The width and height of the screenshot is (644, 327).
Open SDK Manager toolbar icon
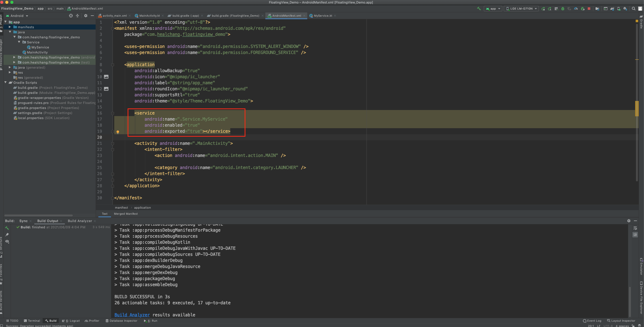coord(625,9)
